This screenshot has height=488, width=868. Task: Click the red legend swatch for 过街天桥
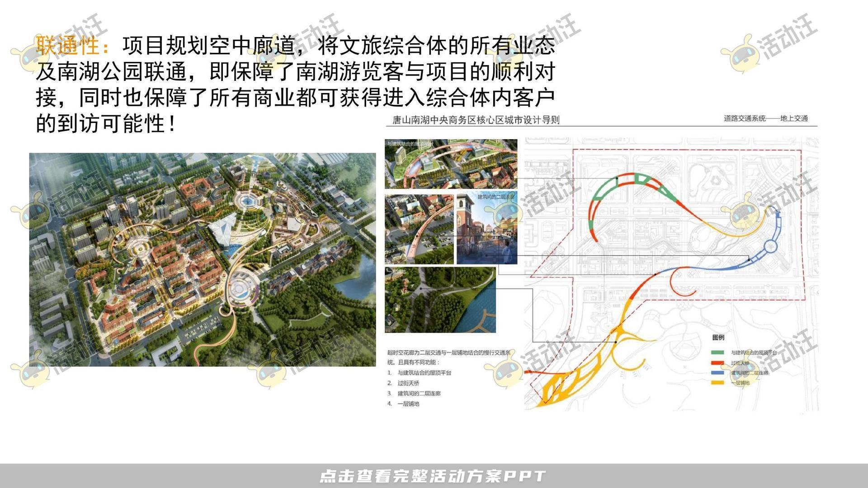(717, 363)
